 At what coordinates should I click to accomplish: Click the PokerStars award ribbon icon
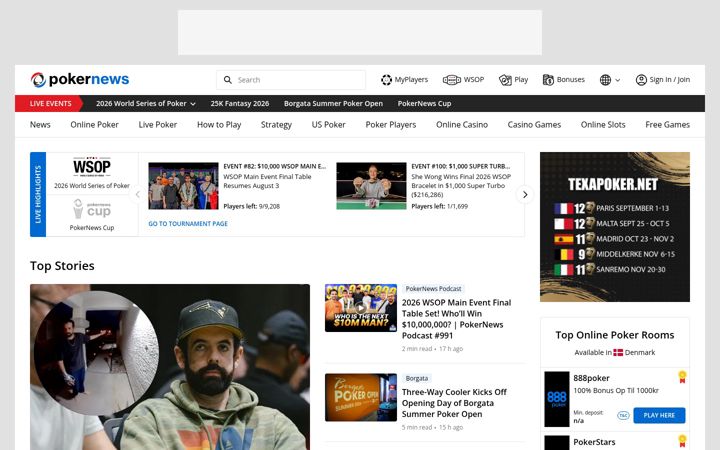(682, 441)
